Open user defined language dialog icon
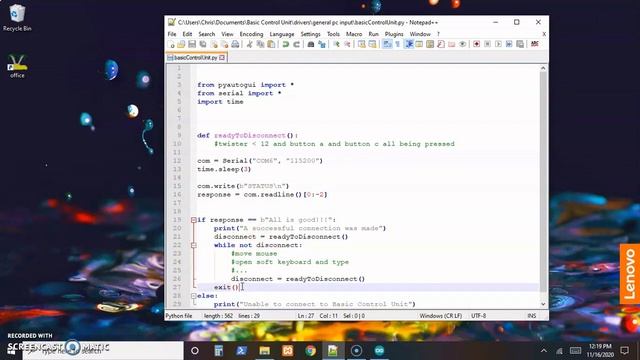 pyautogui.click(x=419, y=44)
